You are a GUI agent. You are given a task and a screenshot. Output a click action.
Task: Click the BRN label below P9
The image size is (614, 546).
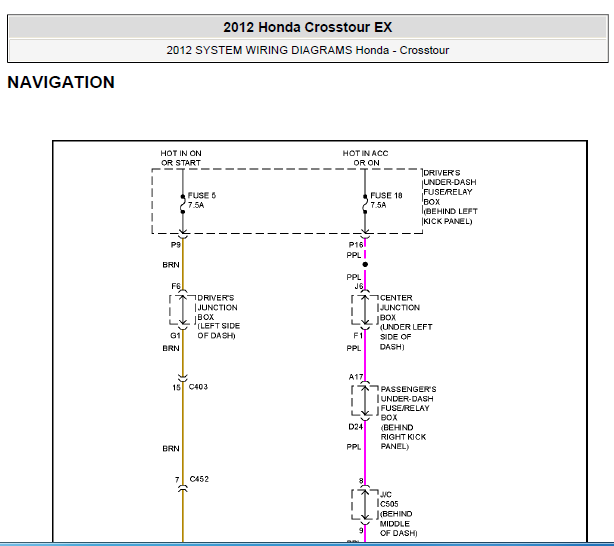(171, 265)
